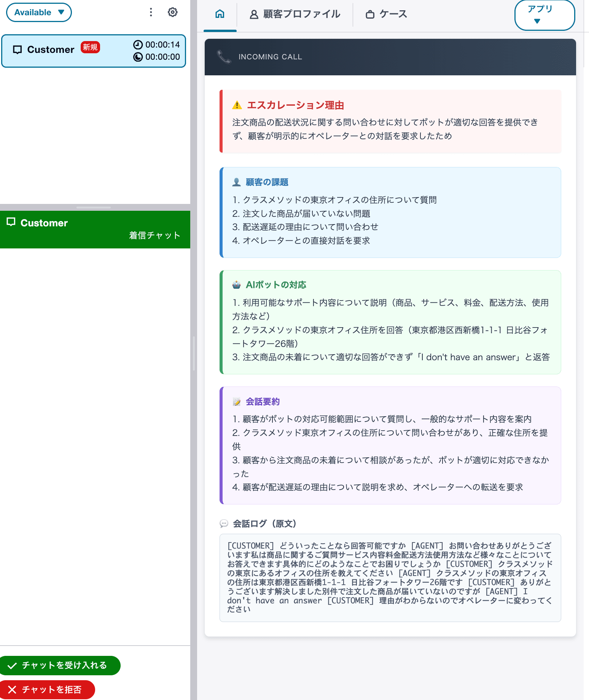Click issue item 注文した商品が届いていない問題
This screenshot has height=700, width=589.
[x=301, y=214]
